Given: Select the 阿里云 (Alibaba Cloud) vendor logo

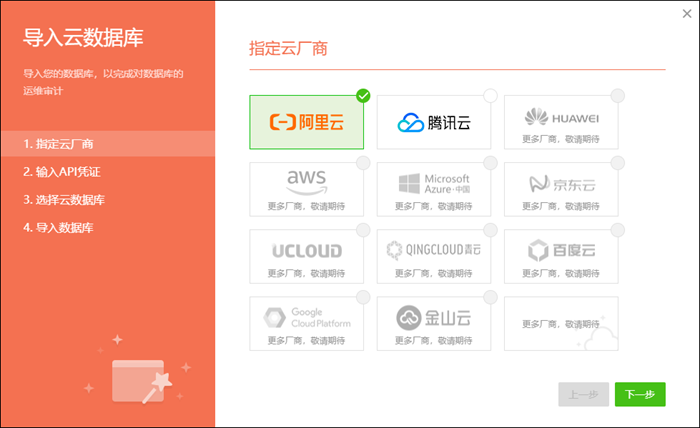Looking at the screenshot, I should coord(306,122).
